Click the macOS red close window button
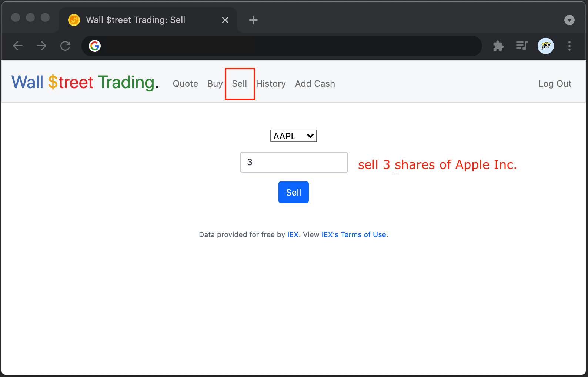 tap(16, 17)
